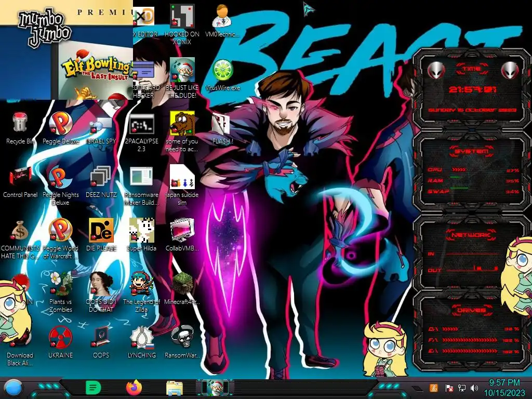Click the right alien head on widget
Viewport: 532px width, 399px height.
coord(510,71)
